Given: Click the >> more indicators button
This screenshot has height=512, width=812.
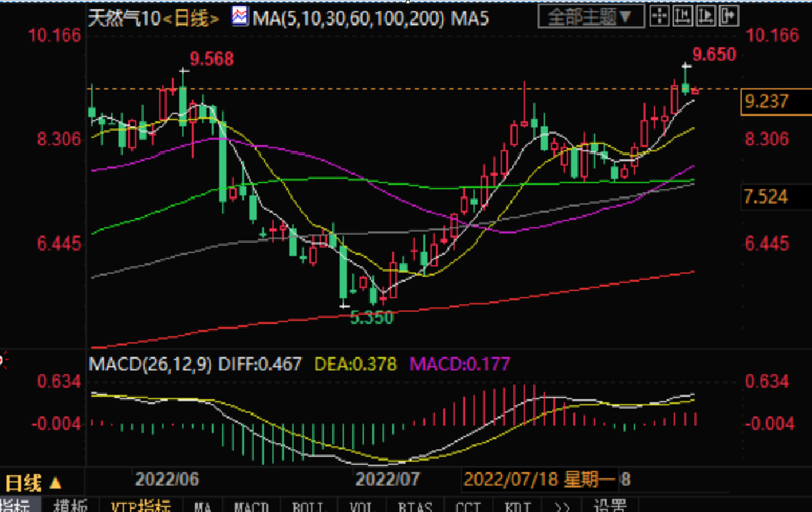Looking at the screenshot, I should 562,506.
